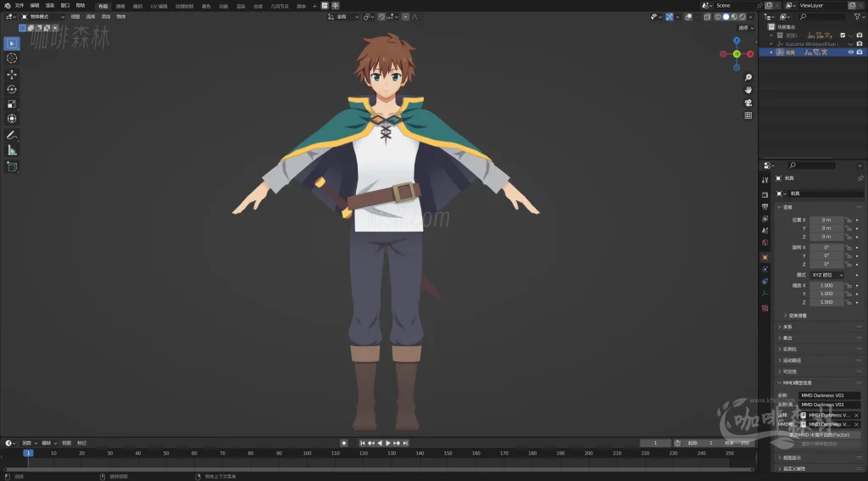Select the Rotate tool in left toolbar
This screenshot has width=868, height=481.
(x=12, y=89)
